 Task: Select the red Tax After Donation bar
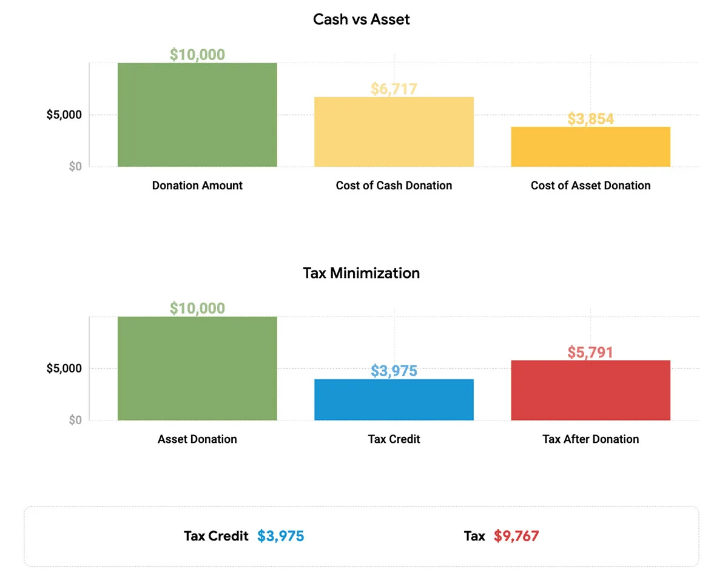point(590,390)
